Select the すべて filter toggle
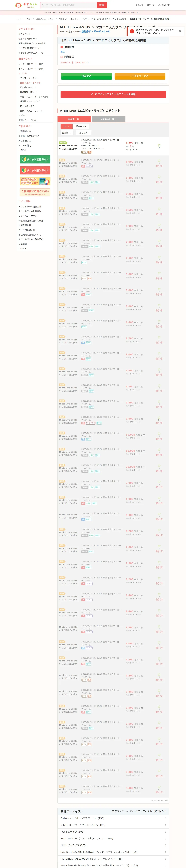 [x=66, y=126]
